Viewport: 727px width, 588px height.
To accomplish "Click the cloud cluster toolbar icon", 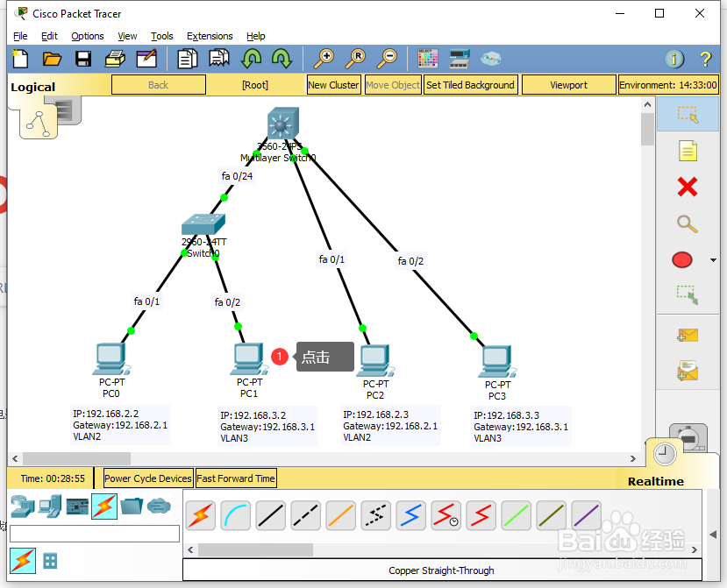I will coord(490,59).
